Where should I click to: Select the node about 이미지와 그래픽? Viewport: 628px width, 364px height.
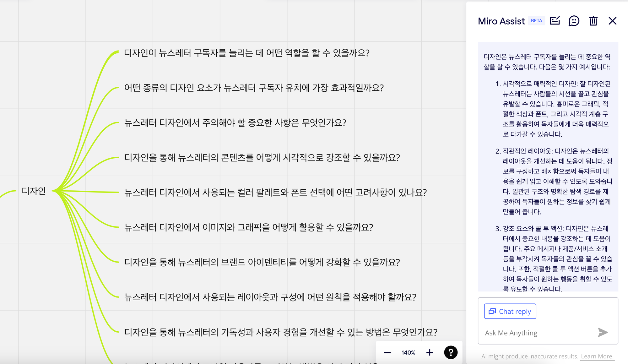248,227
